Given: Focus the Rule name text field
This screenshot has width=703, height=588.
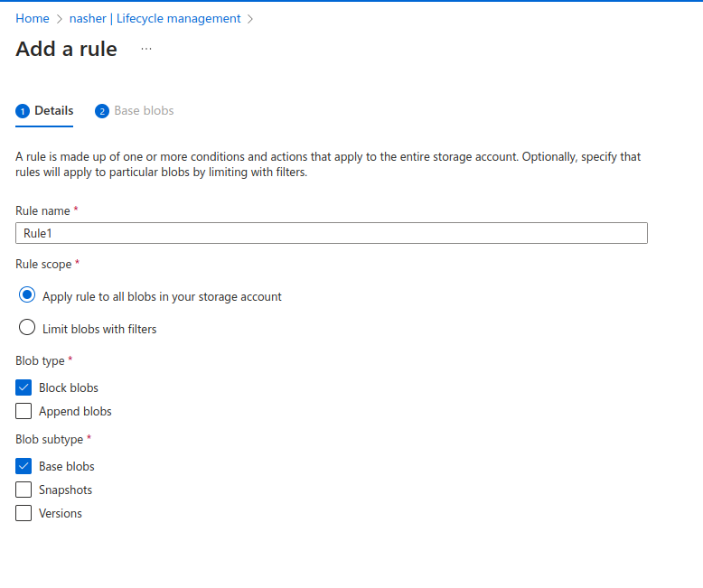Looking at the screenshot, I should point(331,233).
